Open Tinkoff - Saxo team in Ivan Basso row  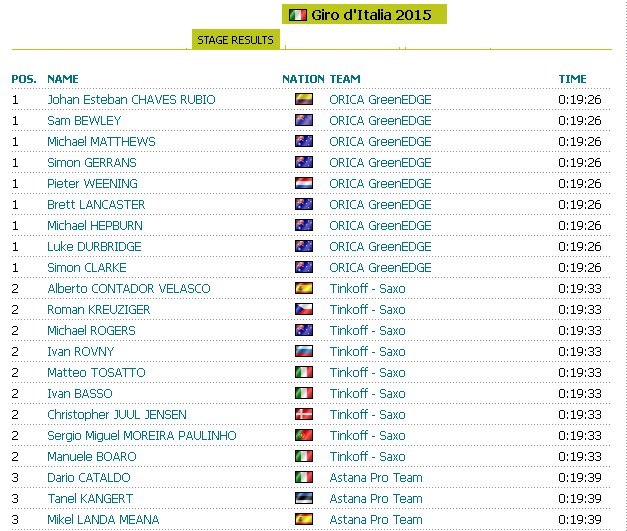367,393
